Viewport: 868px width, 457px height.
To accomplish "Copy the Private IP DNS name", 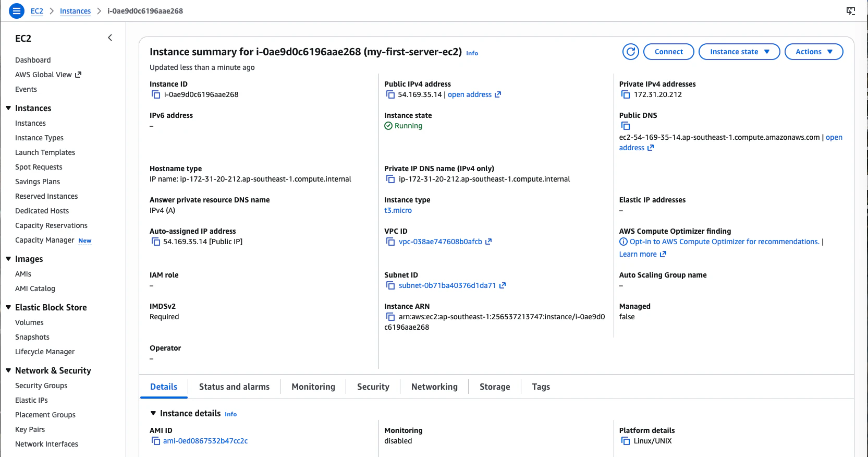I will 390,179.
